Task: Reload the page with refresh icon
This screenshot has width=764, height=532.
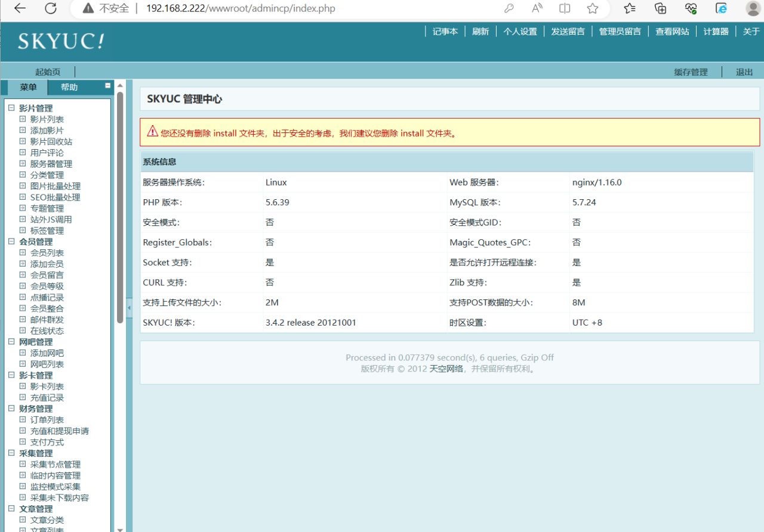Action: pos(51,8)
